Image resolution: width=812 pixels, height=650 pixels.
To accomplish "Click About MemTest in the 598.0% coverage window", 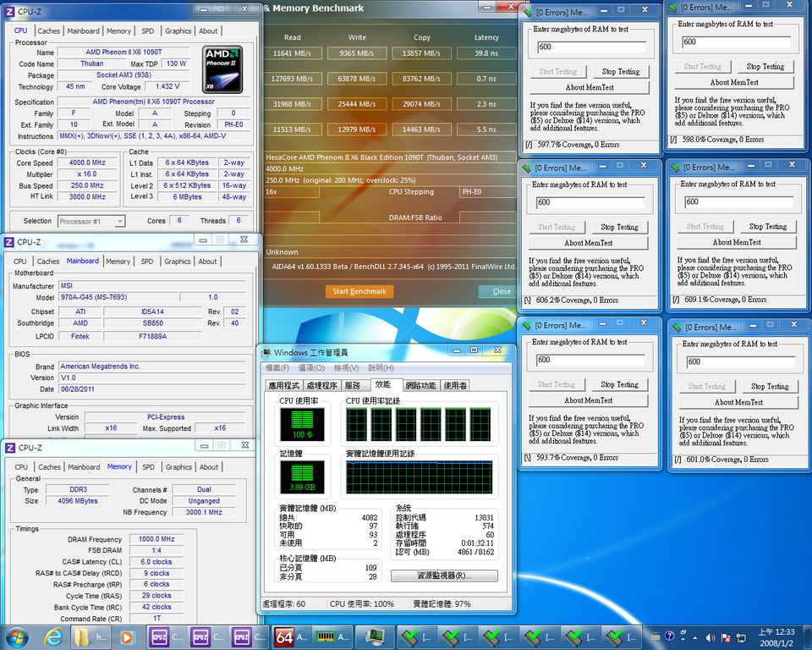I will [x=734, y=82].
